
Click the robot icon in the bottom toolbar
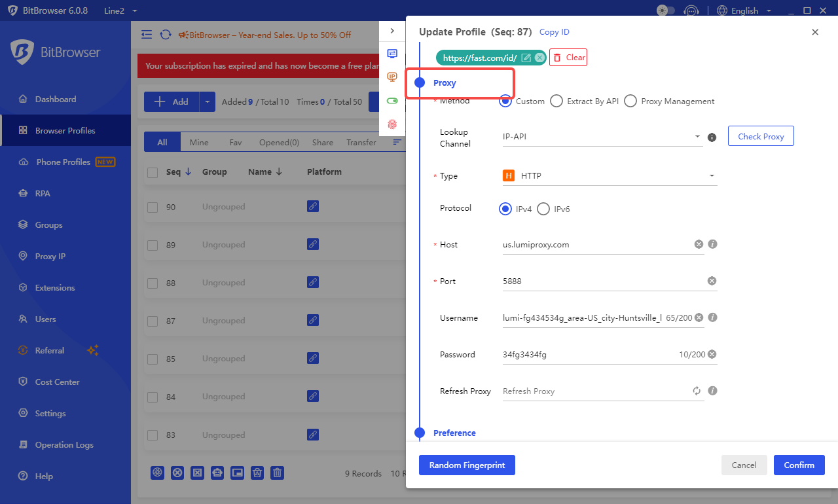pos(217,473)
